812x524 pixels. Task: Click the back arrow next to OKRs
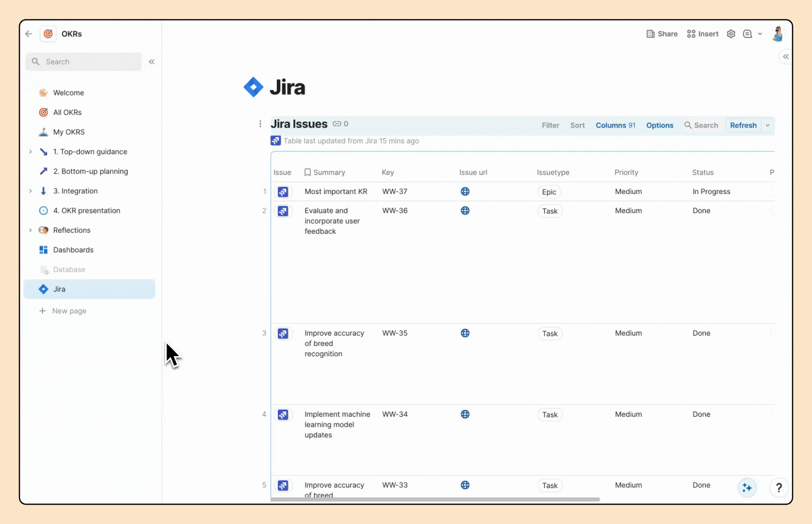(x=29, y=34)
